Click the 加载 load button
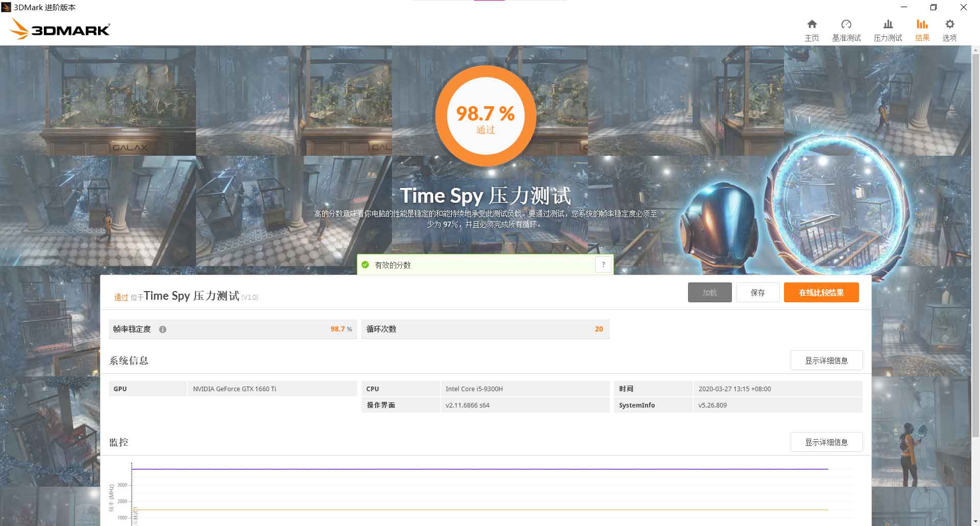 [709, 293]
